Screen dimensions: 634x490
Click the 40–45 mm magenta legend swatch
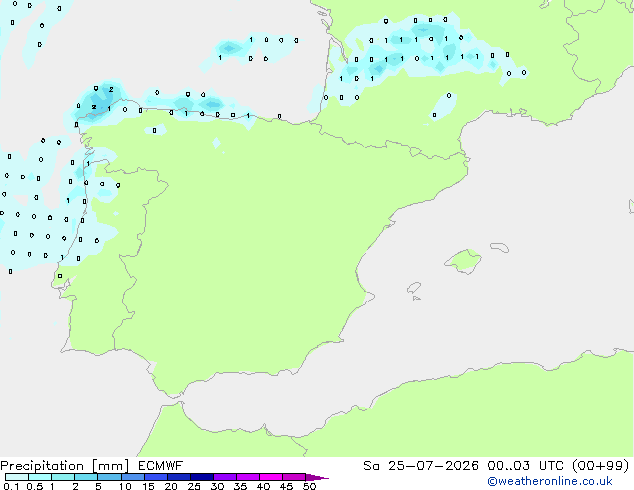pos(271,477)
